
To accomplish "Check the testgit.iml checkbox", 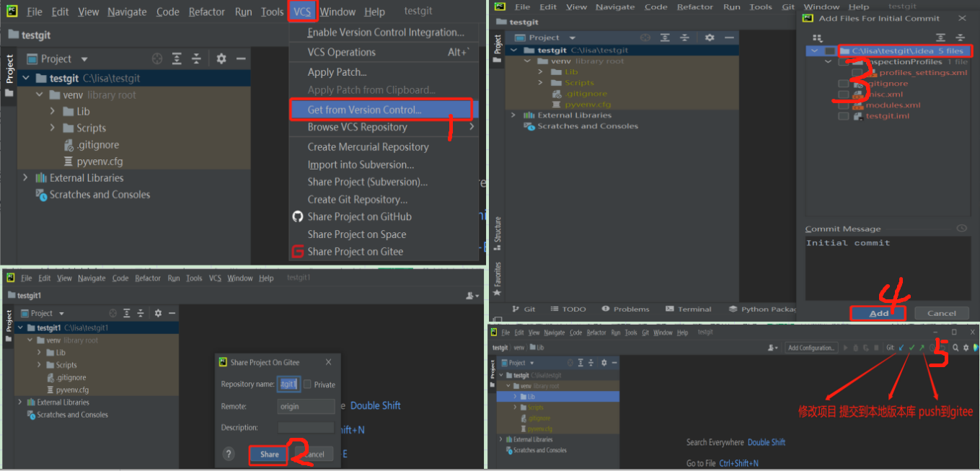I will click(x=843, y=116).
